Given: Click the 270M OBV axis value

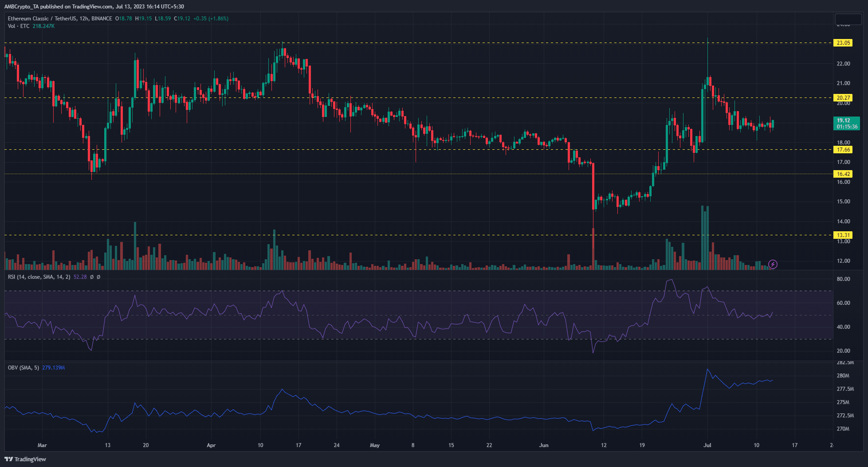Looking at the screenshot, I should click(x=843, y=429).
